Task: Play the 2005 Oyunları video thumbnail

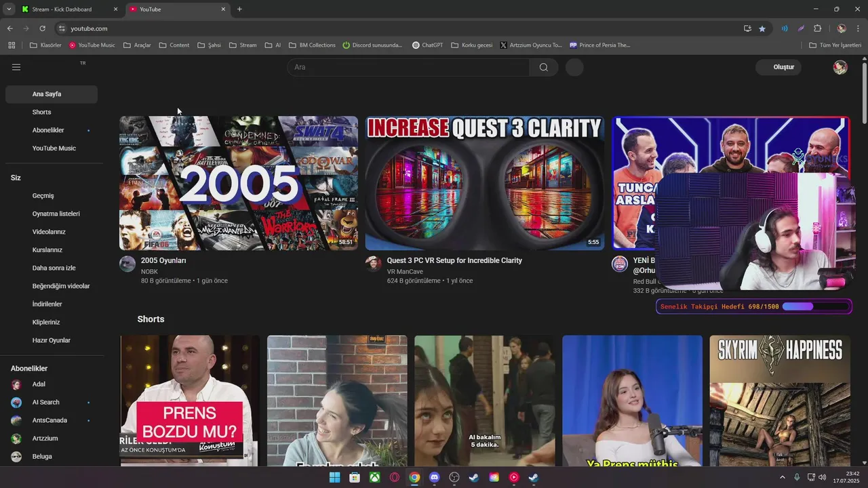Action: (x=239, y=183)
